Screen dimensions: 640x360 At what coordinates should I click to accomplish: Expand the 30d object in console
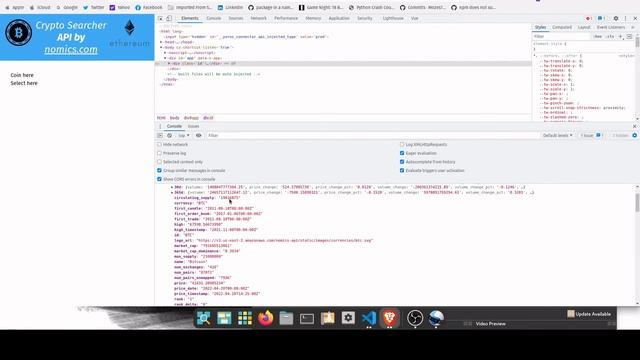click(x=172, y=187)
